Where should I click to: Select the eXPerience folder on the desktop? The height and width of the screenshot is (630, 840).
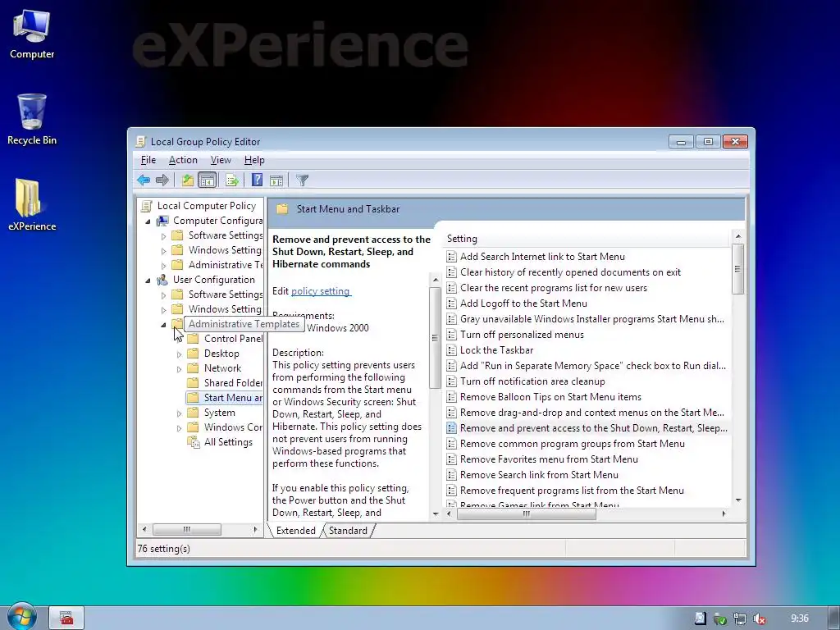click(32, 205)
